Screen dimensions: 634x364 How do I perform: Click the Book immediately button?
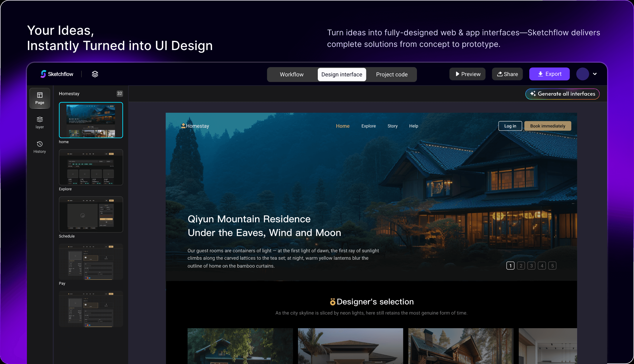[x=547, y=126]
